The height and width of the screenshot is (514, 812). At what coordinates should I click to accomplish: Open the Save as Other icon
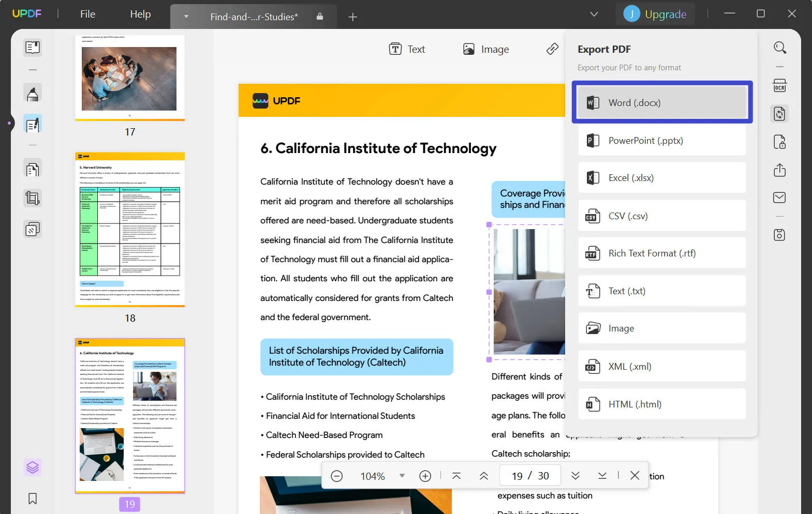click(779, 235)
